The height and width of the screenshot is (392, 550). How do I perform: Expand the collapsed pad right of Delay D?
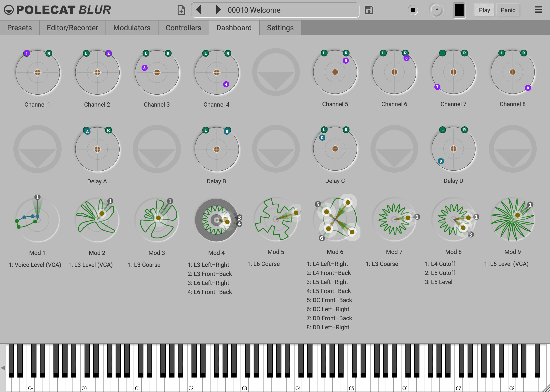pyautogui.click(x=513, y=149)
